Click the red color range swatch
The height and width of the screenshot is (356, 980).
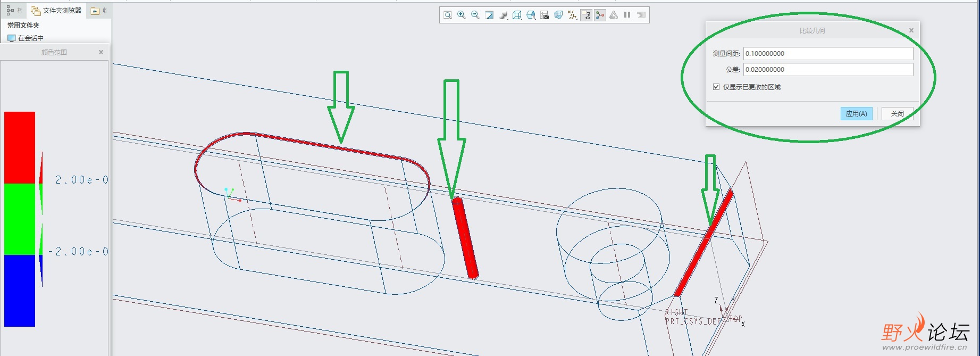[20, 147]
